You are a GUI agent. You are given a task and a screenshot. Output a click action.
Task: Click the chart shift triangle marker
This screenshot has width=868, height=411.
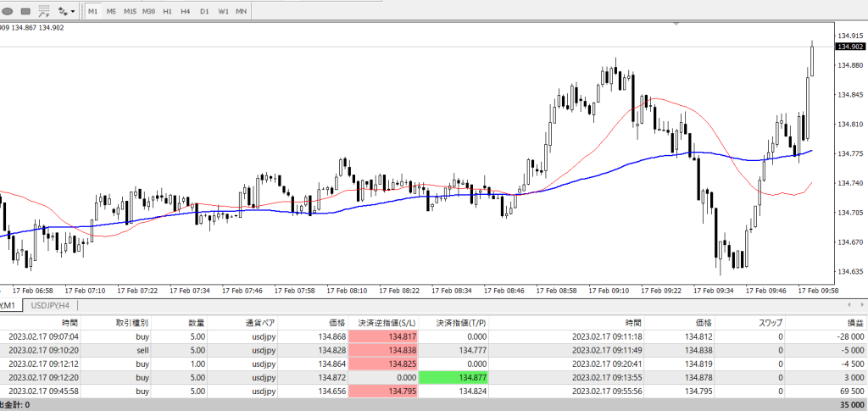676,25
